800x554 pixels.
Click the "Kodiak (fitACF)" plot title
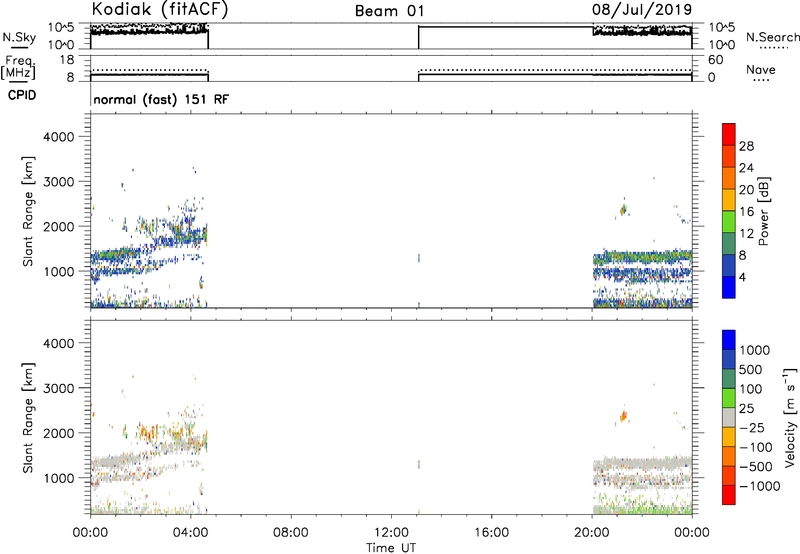[x=160, y=9]
